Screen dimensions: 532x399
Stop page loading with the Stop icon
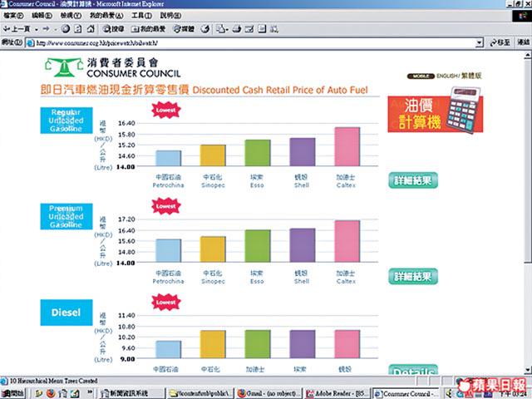click(x=66, y=29)
